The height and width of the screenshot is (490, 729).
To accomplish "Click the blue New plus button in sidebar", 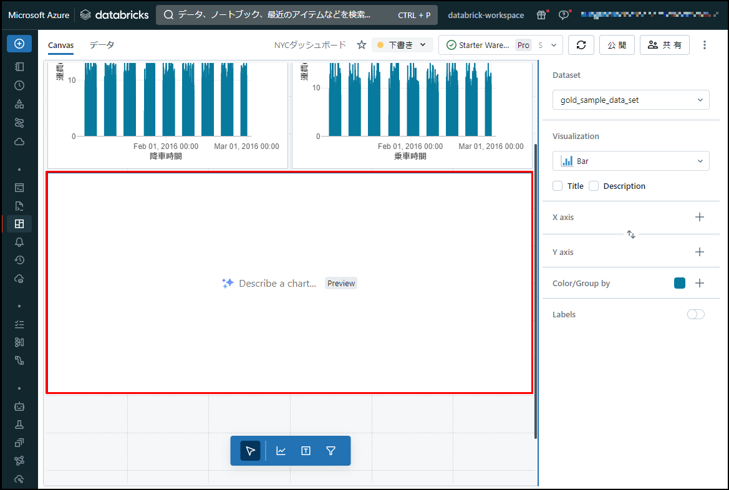I will [x=19, y=44].
